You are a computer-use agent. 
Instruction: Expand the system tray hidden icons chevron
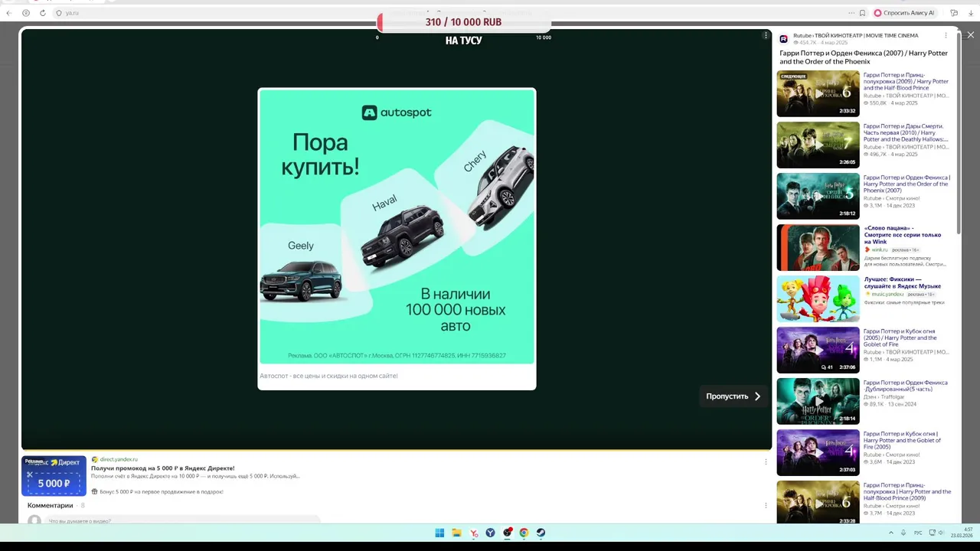click(x=890, y=533)
